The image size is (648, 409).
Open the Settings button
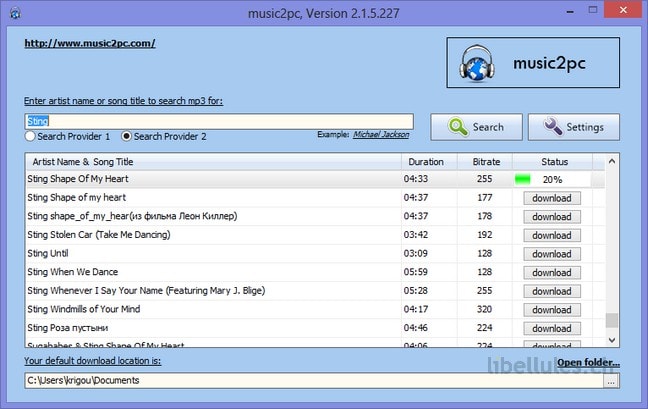coord(574,127)
